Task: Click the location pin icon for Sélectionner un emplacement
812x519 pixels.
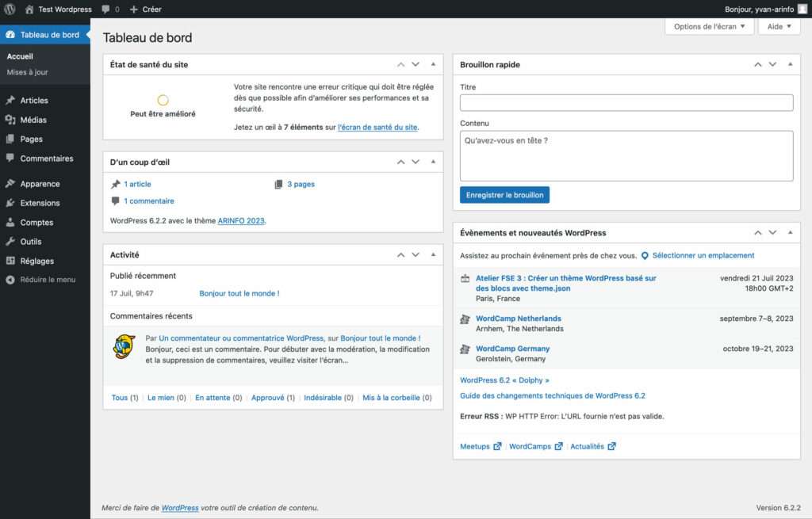Action: coord(645,256)
